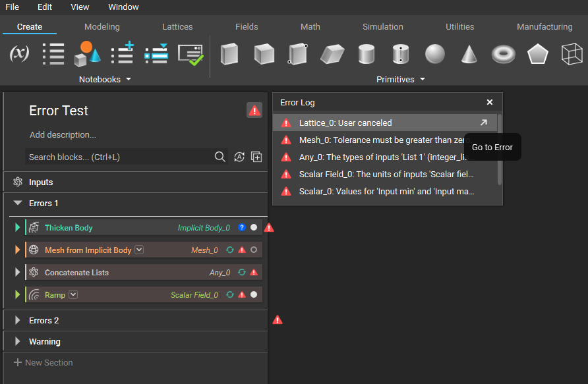
Task: Collapse the Errors 1 section
Action: pos(18,203)
